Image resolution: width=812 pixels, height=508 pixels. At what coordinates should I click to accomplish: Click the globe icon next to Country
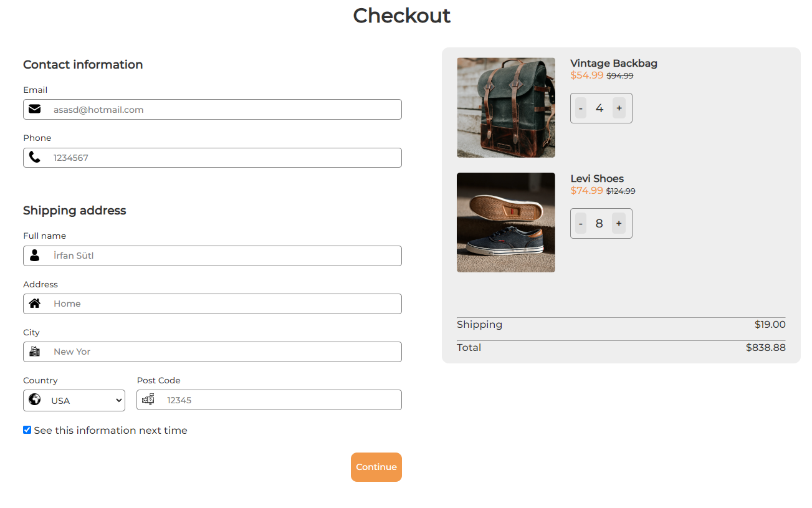(x=35, y=400)
